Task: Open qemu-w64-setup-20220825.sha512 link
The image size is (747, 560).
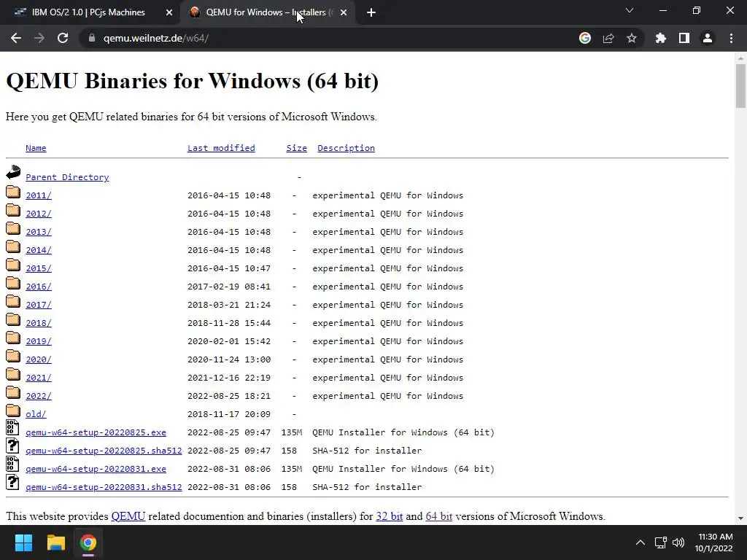Action: [104, 451]
